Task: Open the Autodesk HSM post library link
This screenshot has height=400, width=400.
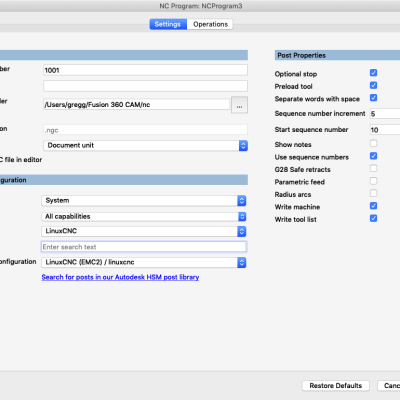Action: click(x=120, y=277)
